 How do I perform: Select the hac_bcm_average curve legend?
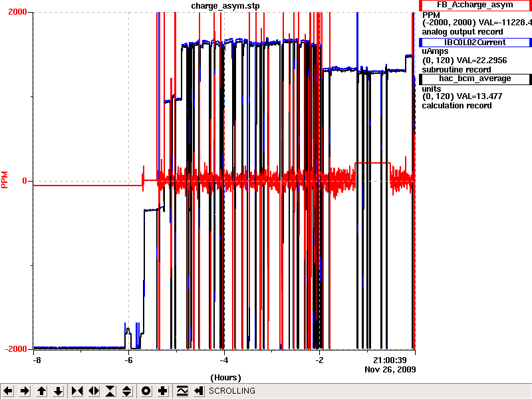(475, 78)
